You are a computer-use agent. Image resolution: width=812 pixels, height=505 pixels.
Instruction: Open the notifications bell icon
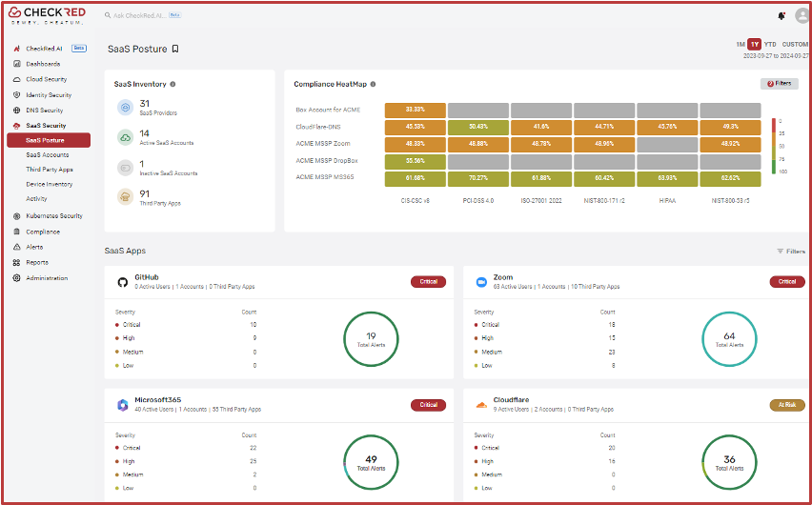click(782, 16)
